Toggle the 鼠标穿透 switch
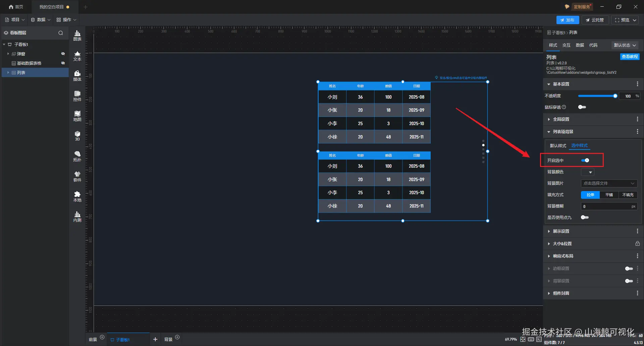The image size is (644, 346). click(582, 107)
